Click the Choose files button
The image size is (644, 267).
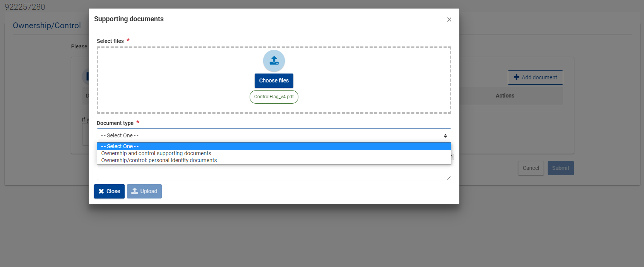274,80
